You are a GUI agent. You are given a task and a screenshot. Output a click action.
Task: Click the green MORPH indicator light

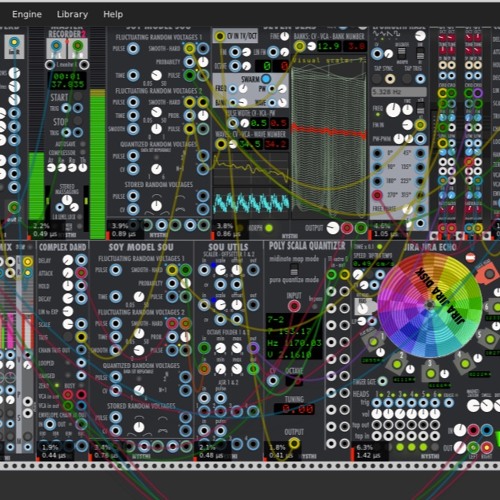tap(269, 228)
